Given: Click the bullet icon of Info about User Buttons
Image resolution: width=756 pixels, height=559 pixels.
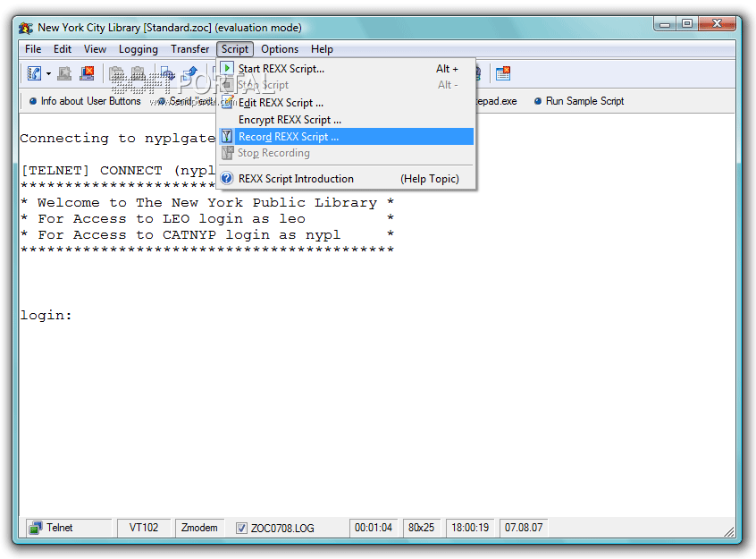Looking at the screenshot, I should point(33,101).
